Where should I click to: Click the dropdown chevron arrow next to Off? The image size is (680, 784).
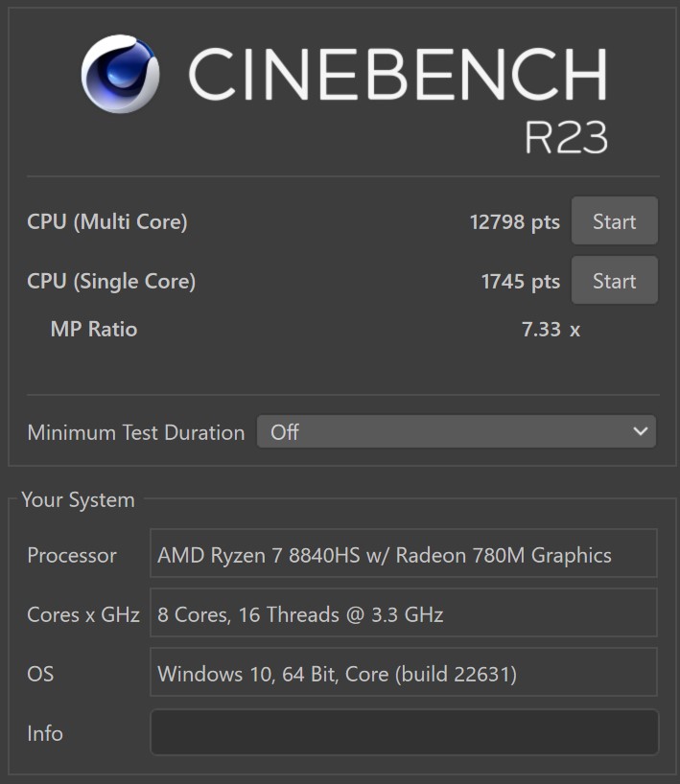[x=641, y=431]
